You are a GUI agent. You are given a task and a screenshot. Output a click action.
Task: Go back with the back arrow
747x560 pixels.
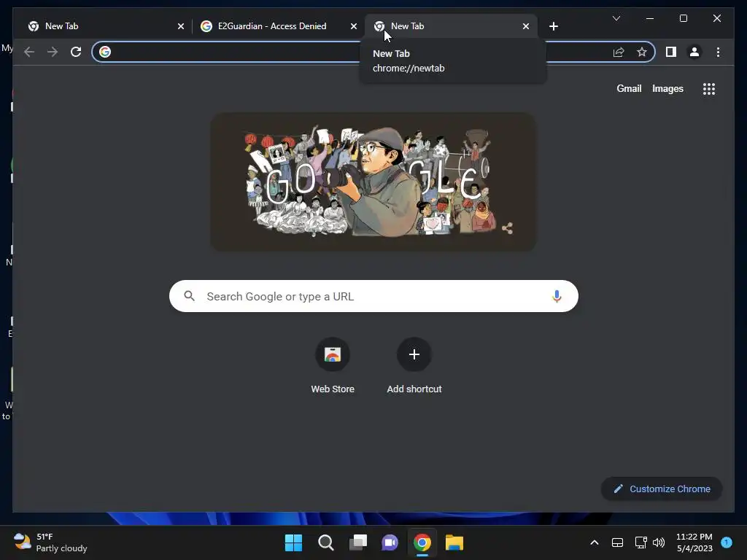[x=29, y=52]
